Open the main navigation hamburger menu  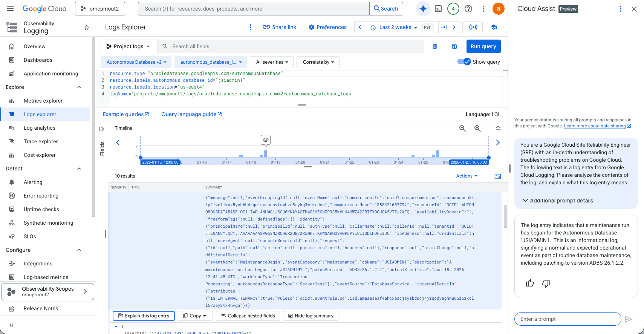click(x=10, y=9)
